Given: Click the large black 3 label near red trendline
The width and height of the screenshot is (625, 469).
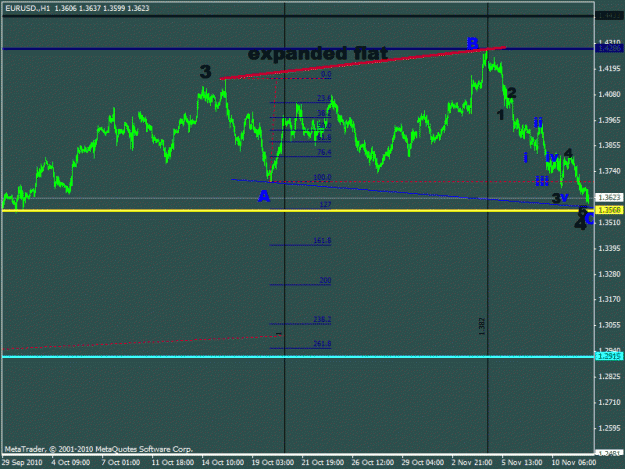Looking at the screenshot, I should tap(205, 72).
